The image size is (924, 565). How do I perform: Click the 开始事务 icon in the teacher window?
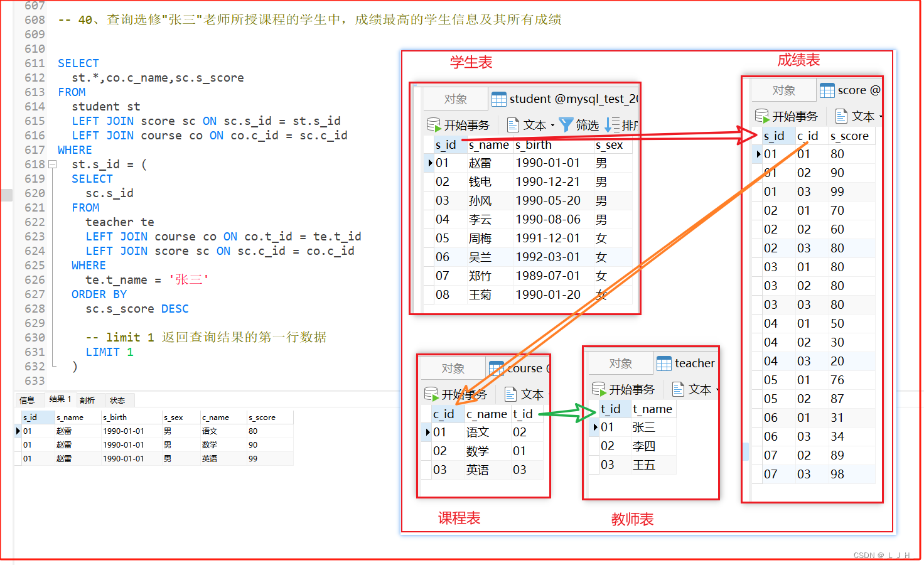coord(599,389)
